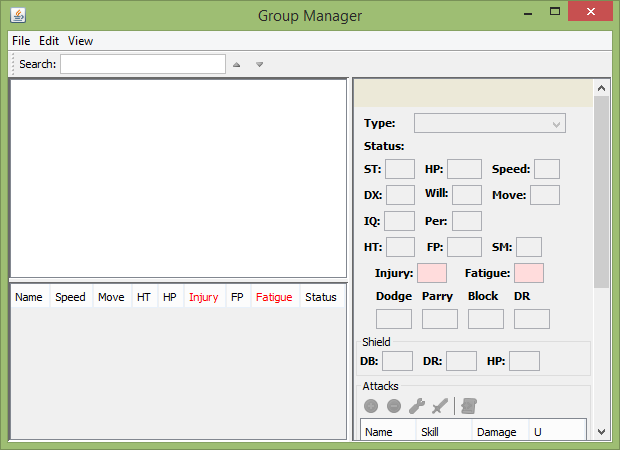Viewport: 620px width, 450px height.
Task: Click the Dodge value field
Action: [394, 319]
